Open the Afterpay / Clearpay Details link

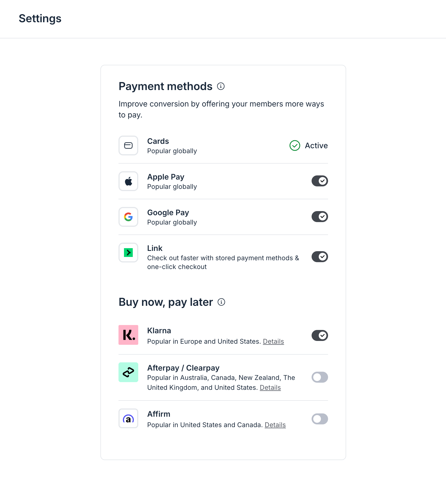pyautogui.click(x=270, y=387)
